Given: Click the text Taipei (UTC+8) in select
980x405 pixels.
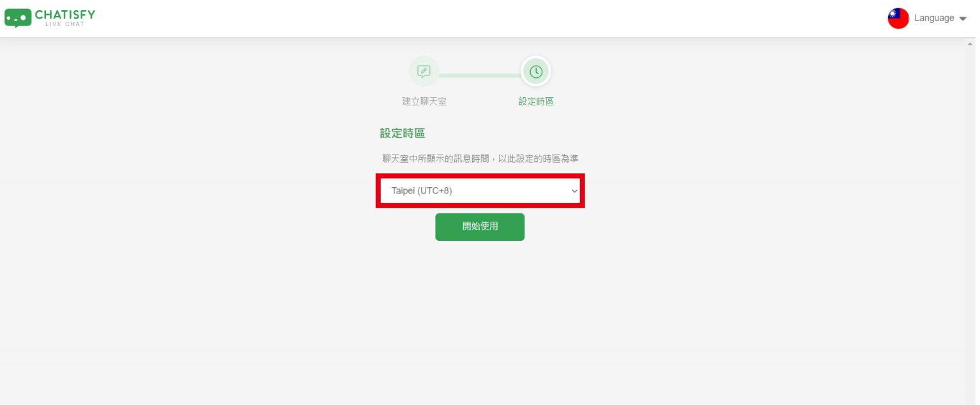Looking at the screenshot, I should pyautogui.click(x=422, y=190).
